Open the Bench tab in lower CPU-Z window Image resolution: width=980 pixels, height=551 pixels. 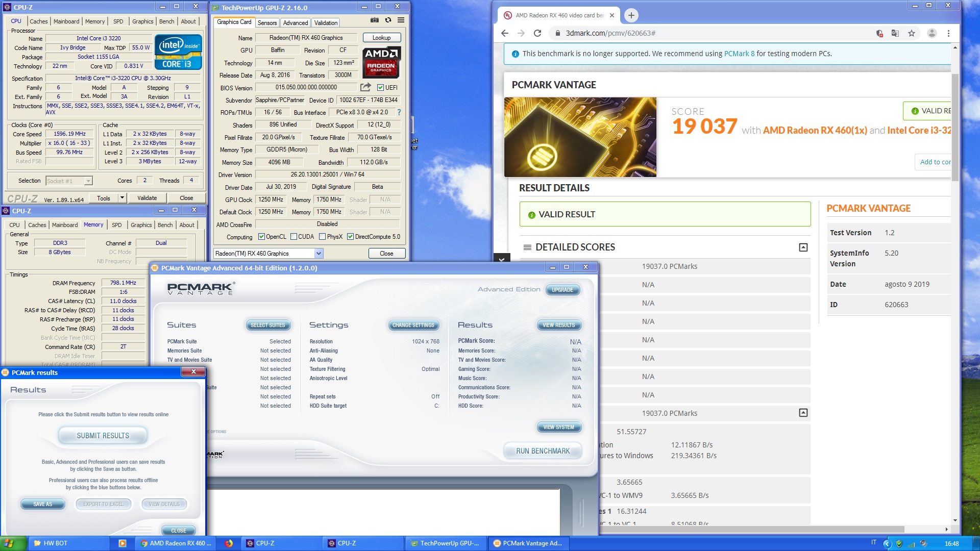click(165, 225)
